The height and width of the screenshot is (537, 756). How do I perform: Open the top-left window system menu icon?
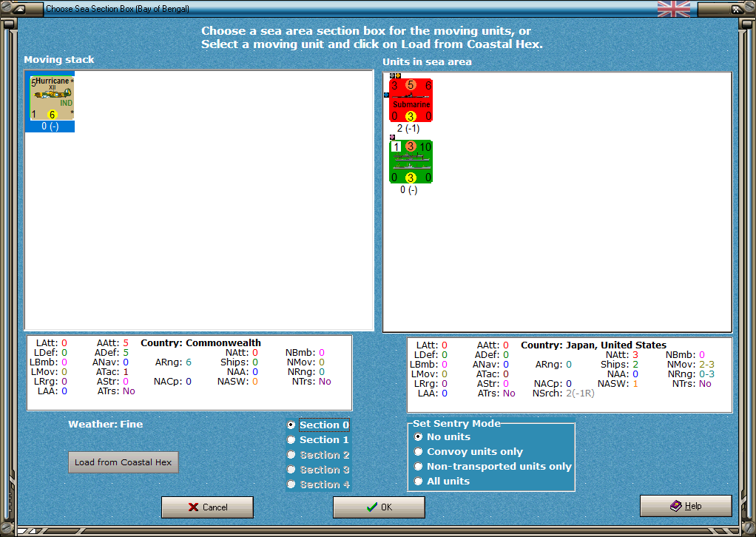(x=18, y=9)
